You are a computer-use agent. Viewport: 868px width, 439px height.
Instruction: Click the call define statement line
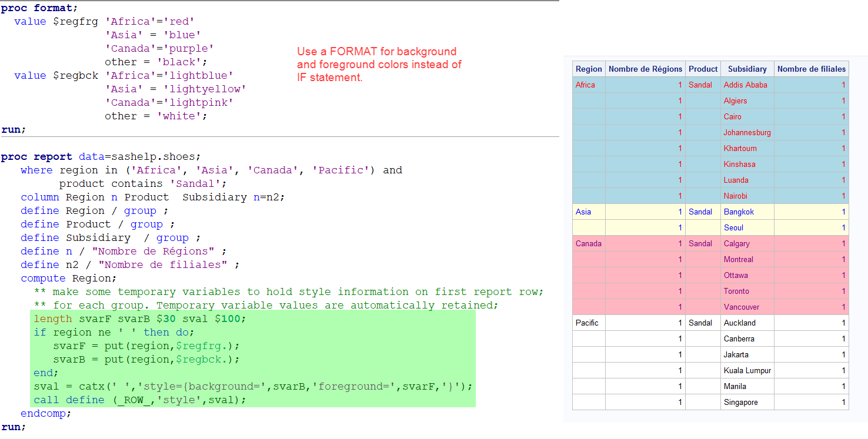point(139,400)
